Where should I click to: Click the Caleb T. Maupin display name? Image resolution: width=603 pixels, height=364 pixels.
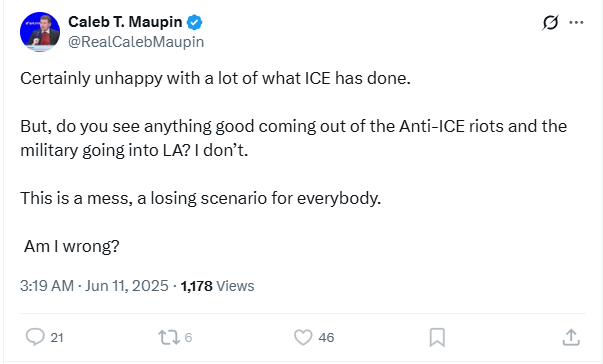125,22
